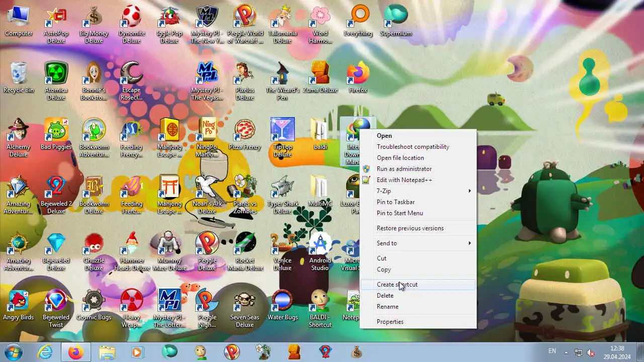Select Typer Shark Deluxe icon
644x362 pixels.
click(283, 195)
